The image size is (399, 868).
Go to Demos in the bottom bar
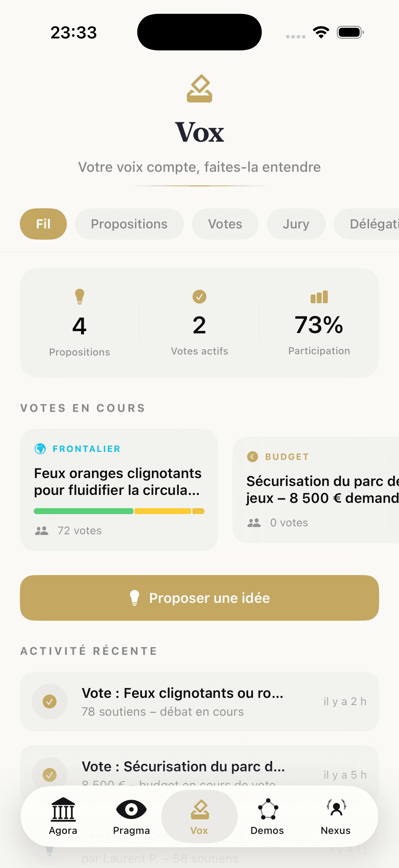tap(267, 816)
